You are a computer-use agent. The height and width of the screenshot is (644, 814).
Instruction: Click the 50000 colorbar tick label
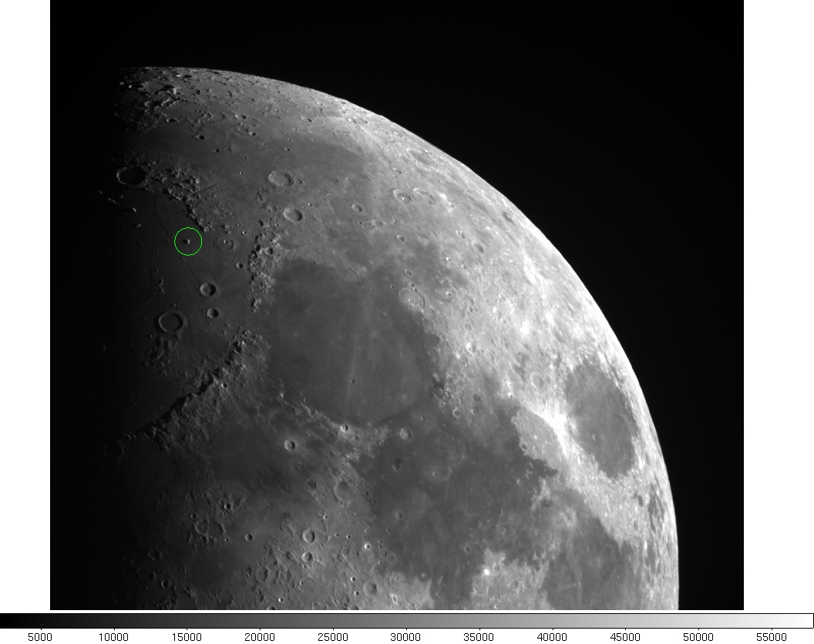click(x=698, y=637)
